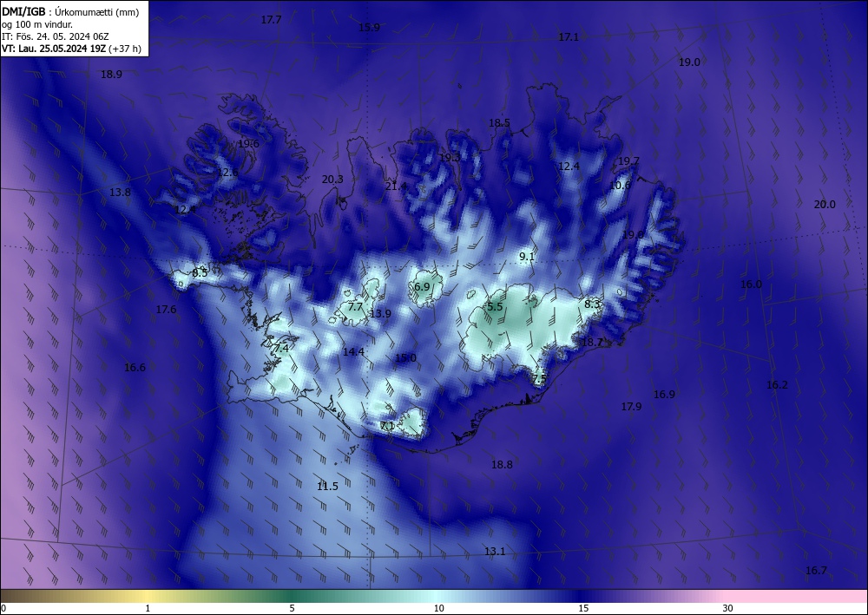868x615 pixels.
Task: Click the 20.0 value label
Action: pyautogui.click(x=825, y=205)
